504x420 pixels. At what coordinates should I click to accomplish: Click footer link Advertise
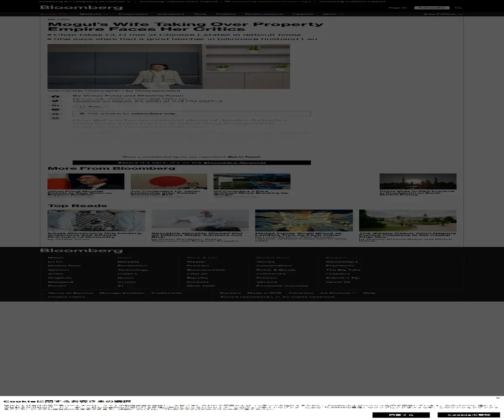301,293
